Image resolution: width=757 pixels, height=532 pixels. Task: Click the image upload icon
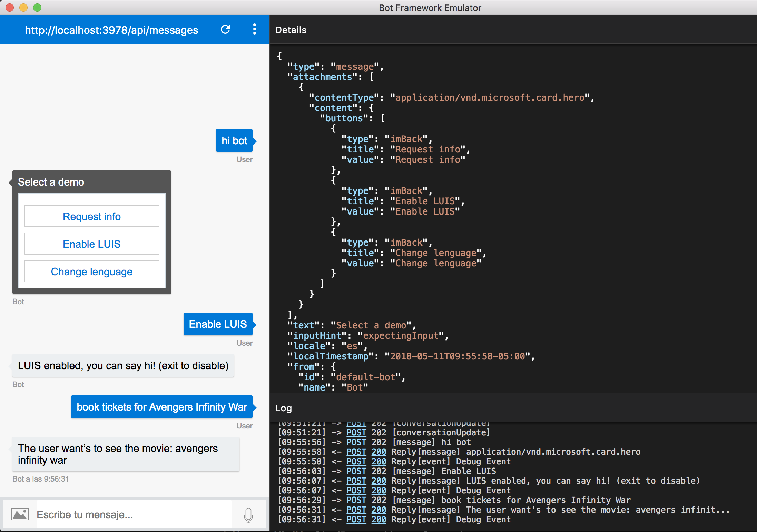[20, 514]
